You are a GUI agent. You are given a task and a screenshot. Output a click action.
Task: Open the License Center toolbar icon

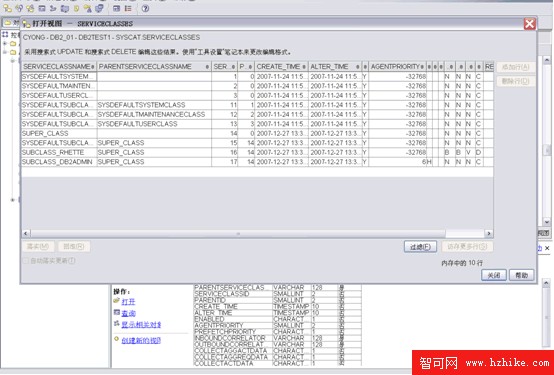[x=88, y=8]
